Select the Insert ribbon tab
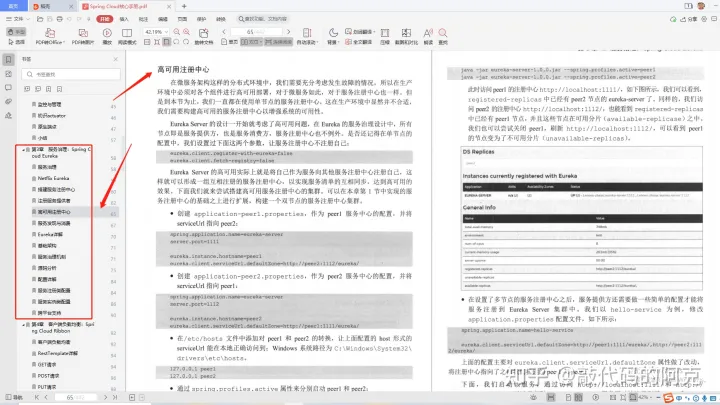Screen dimensions: 720x405 (124, 19)
